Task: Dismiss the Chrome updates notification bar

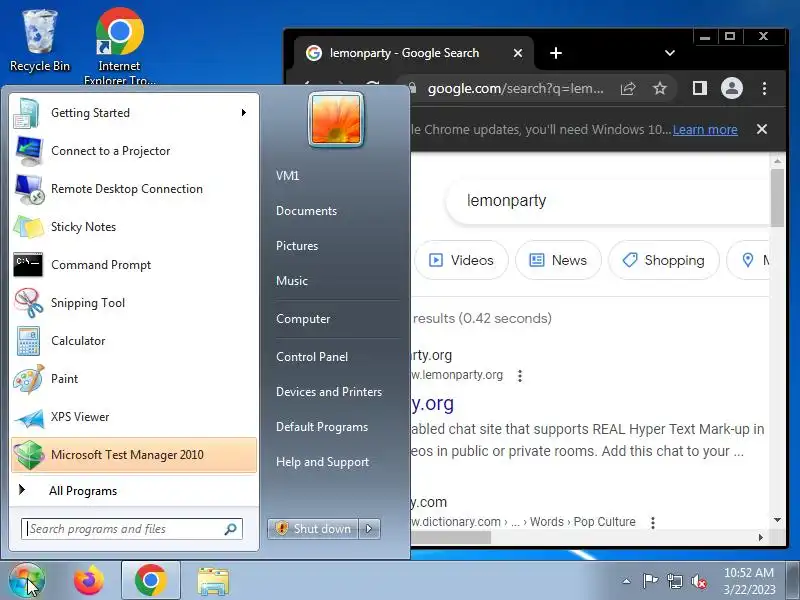Action: point(762,129)
